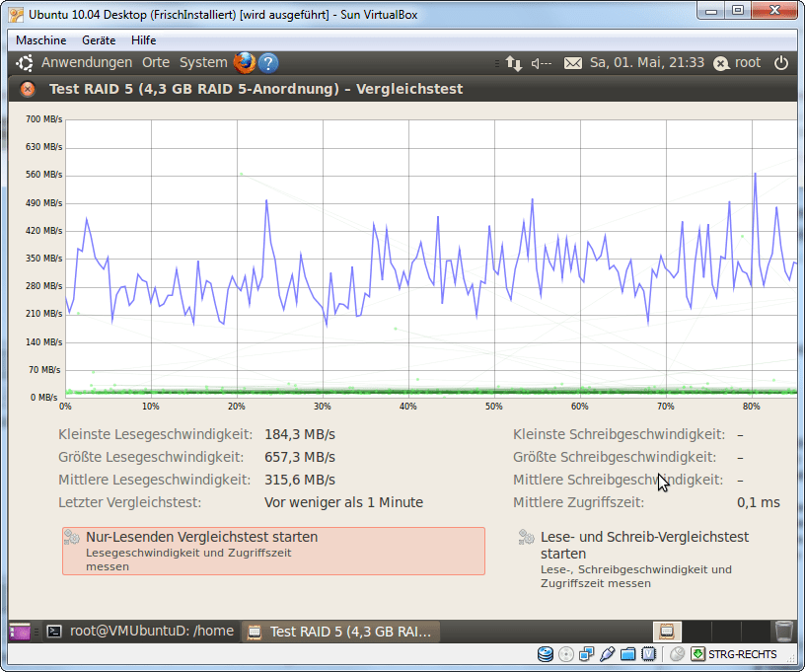This screenshot has width=805, height=672.
Task: Click the 315,6 MB/s average read value
Action: click(300, 480)
